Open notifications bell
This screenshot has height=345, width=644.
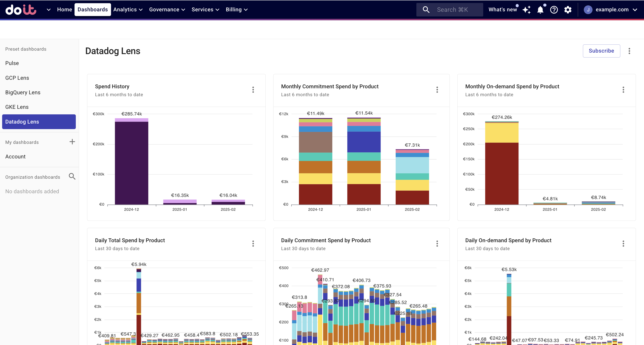tap(540, 10)
